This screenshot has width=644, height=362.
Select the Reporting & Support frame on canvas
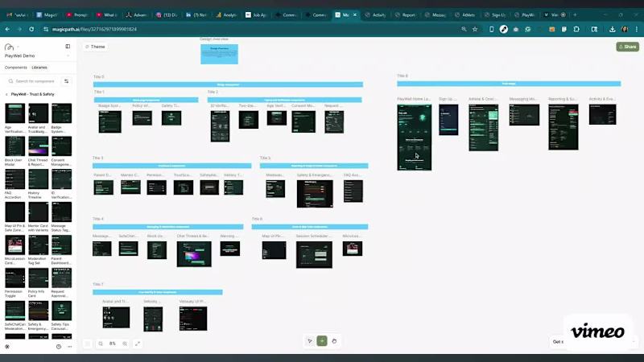[563, 127]
